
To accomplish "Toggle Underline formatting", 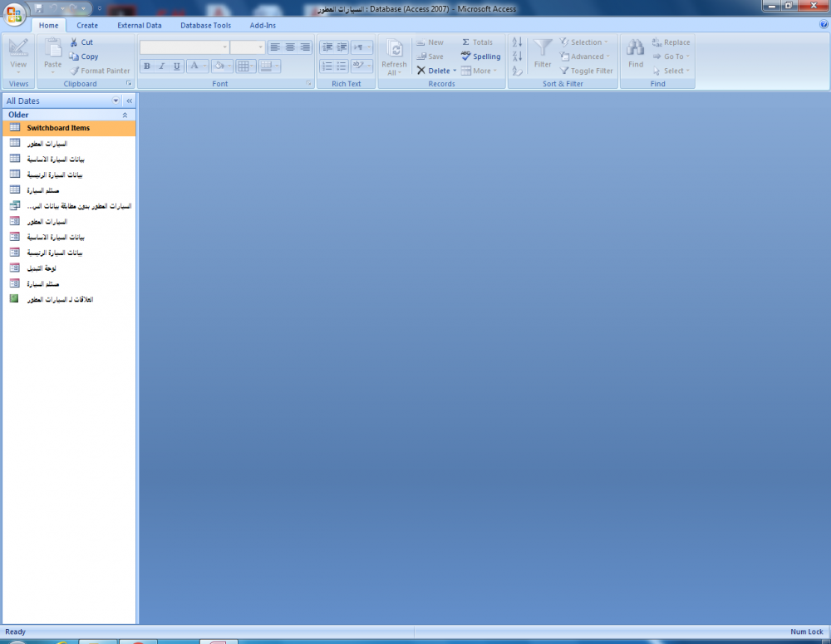I will 176,66.
